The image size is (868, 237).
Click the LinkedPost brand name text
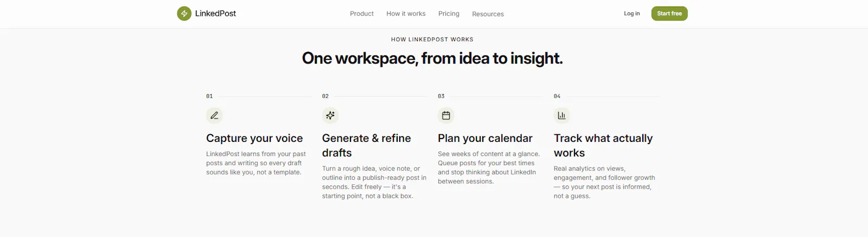(x=215, y=14)
